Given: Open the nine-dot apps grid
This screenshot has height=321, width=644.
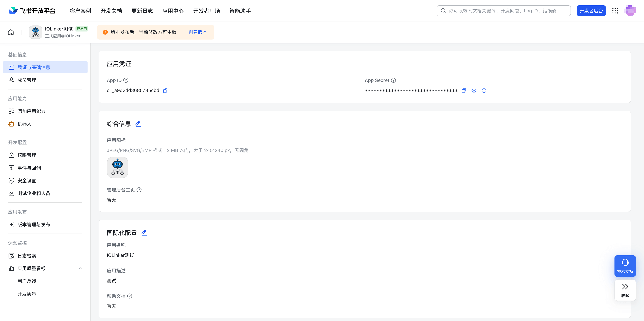Looking at the screenshot, I should (x=615, y=11).
